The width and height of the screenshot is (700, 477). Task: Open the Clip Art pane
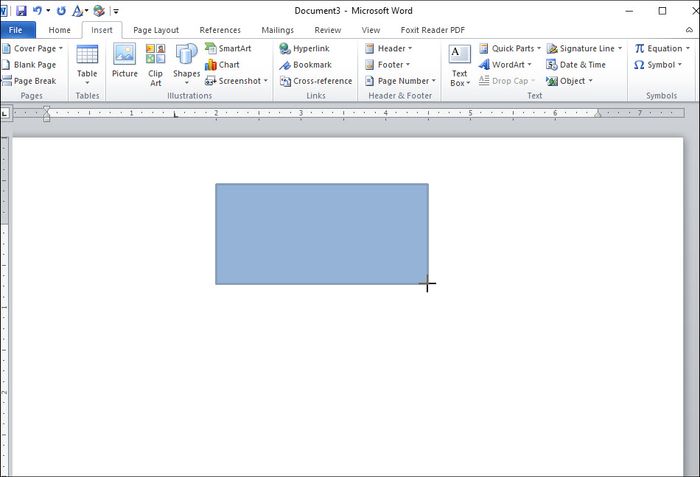(x=155, y=63)
